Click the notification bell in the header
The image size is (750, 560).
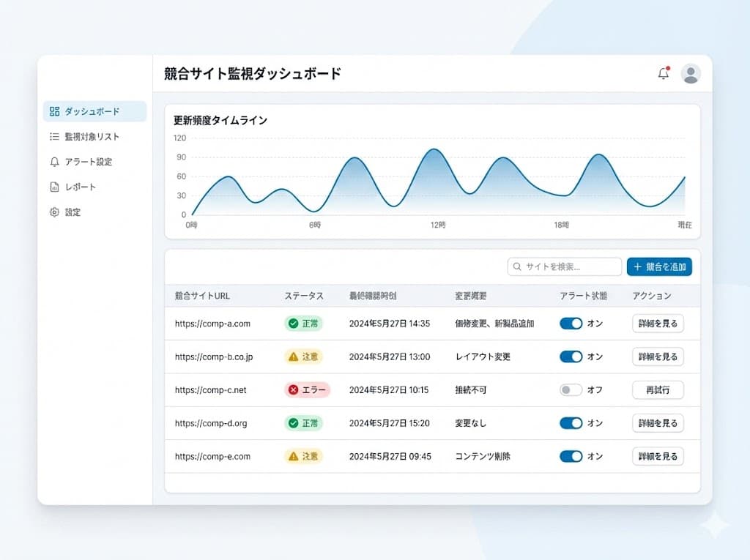pyautogui.click(x=664, y=73)
